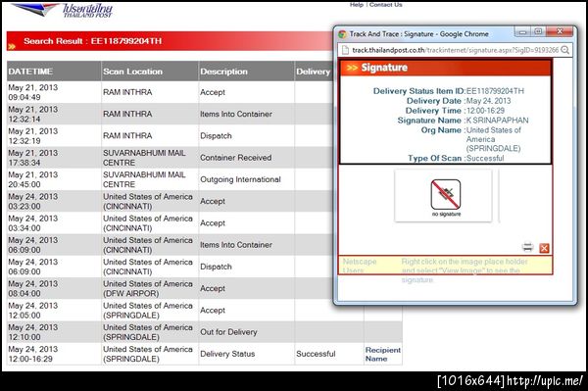Select the 'May 24, 2013 12:00-16:29' datetime cell

coord(54,354)
